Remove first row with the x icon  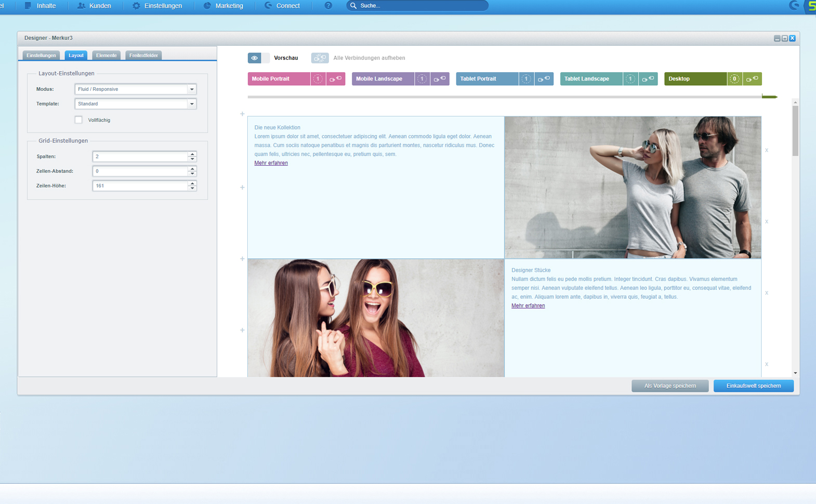pos(767,150)
